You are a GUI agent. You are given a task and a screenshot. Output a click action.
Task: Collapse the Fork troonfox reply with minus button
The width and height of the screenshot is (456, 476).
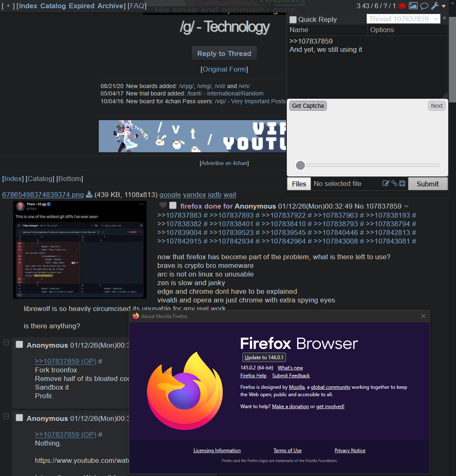[6, 342]
